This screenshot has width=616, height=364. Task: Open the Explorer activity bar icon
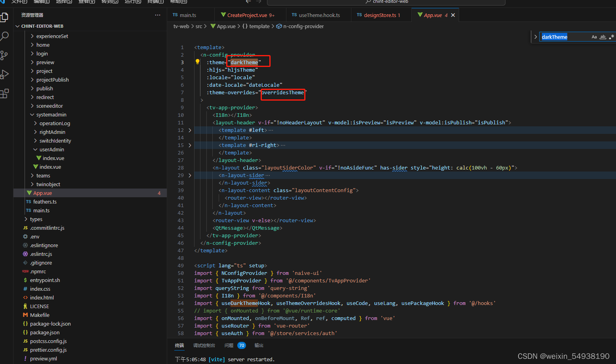pos(4,17)
